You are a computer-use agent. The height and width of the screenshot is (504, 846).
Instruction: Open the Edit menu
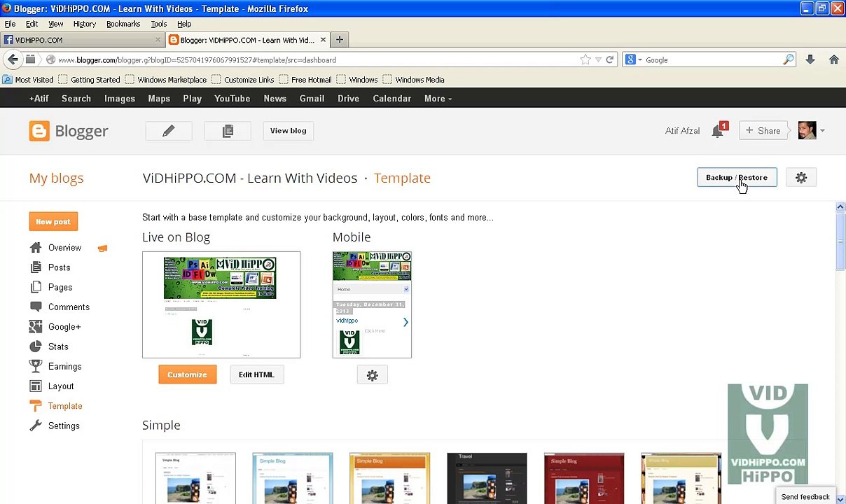point(32,24)
